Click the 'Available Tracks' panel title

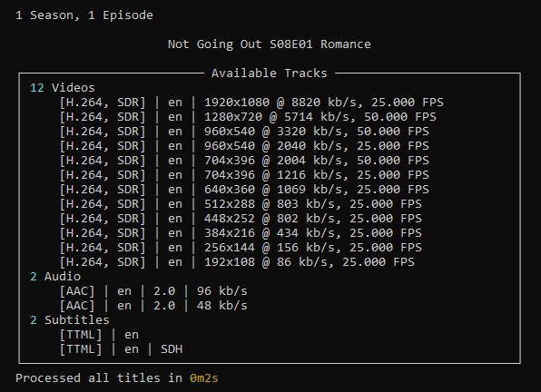point(270,73)
